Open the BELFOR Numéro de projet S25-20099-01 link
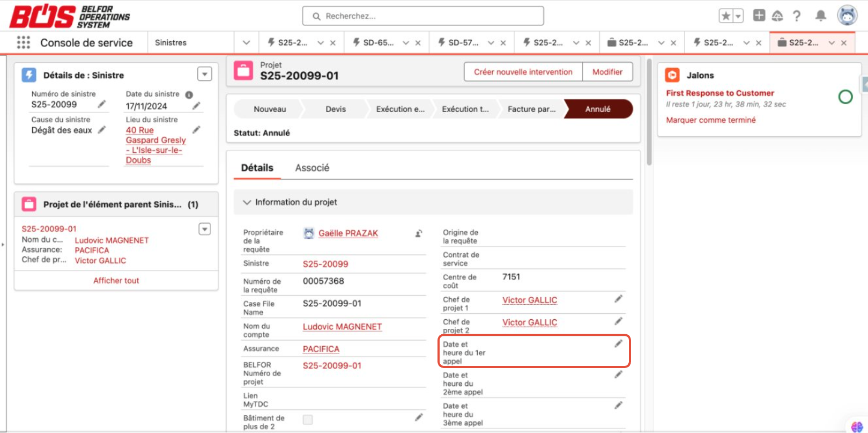 pyautogui.click(x=332, y=366)
